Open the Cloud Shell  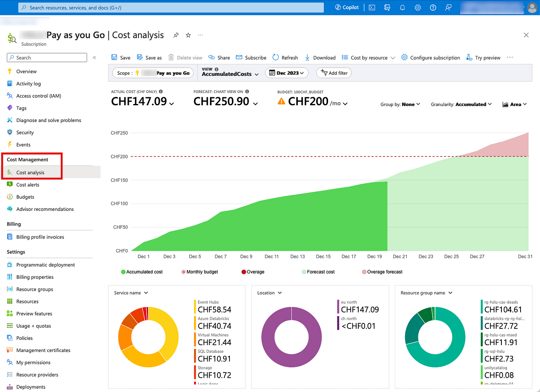(x=371, y=7)
